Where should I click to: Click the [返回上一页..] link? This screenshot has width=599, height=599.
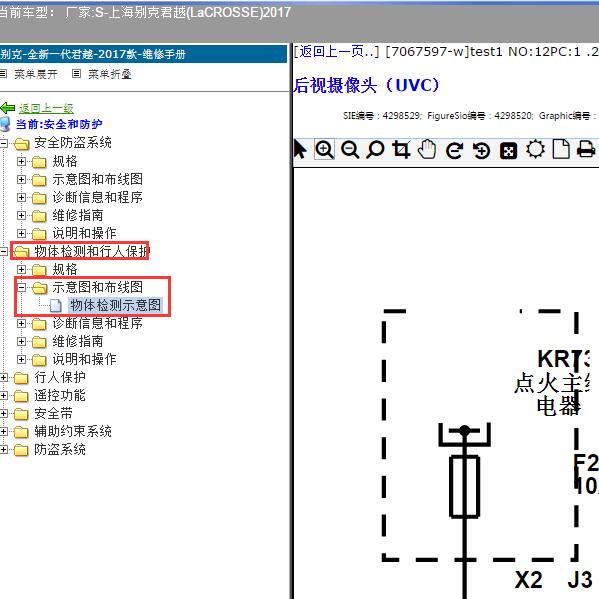336,52
